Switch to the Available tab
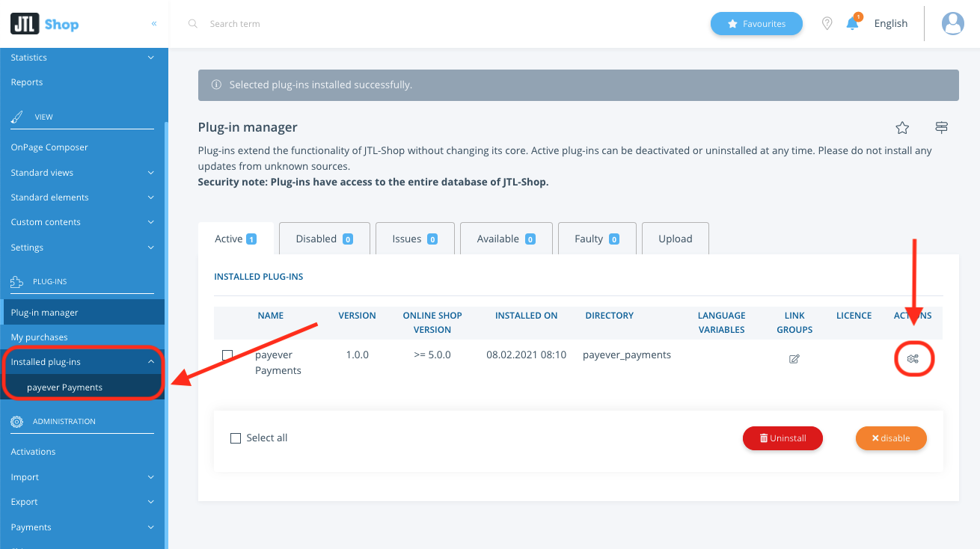 [506, 239]
